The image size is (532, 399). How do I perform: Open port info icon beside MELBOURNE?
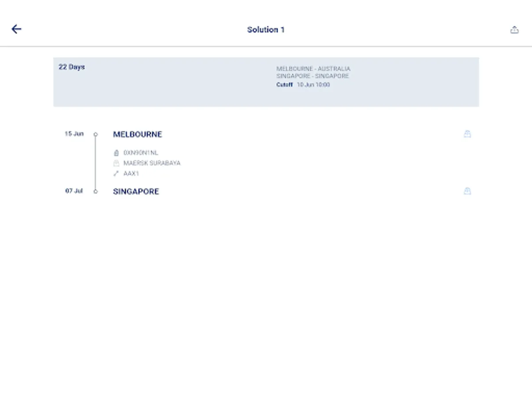pyautogui.click(x=467, y=134)
